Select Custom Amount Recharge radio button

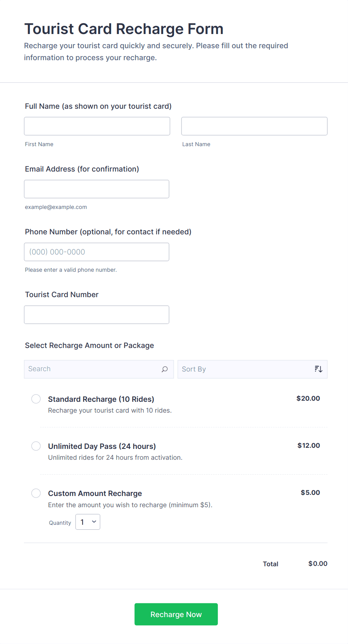tap(36, 493)
